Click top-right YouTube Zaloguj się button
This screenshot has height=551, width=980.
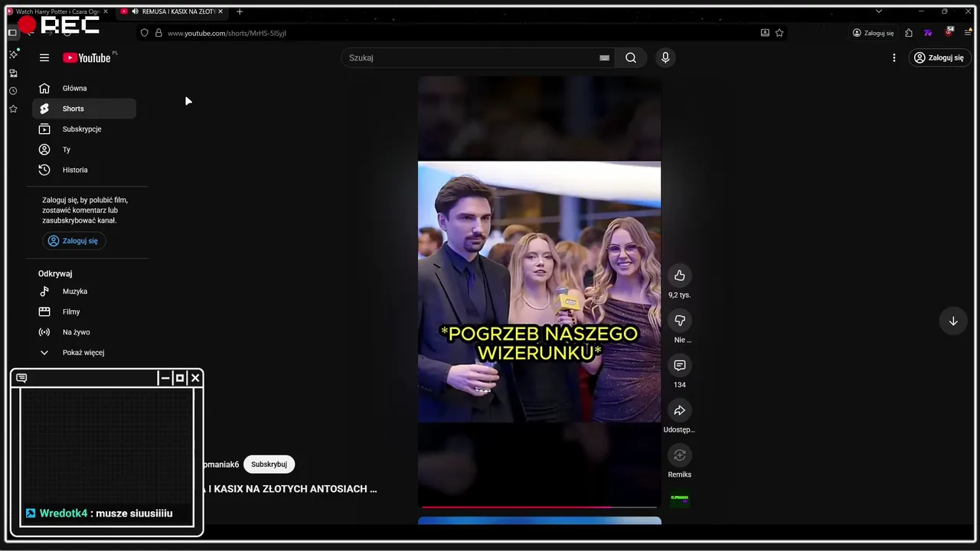tap(939, 57)
